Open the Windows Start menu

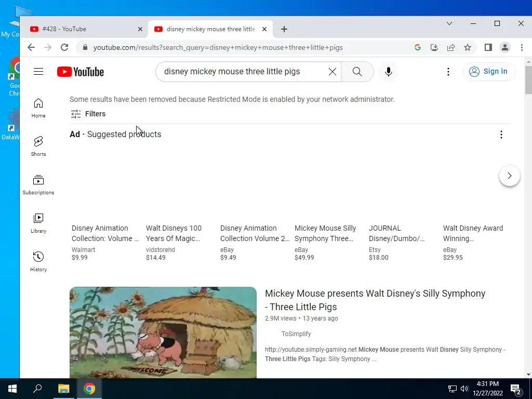coord(12,389)
